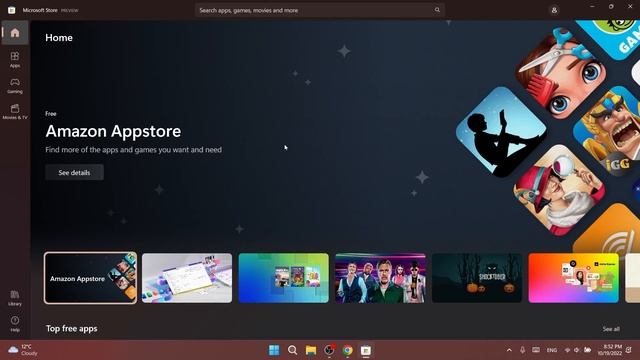
Task: Open the clock and date flyout
Action: tap(609, 350)
